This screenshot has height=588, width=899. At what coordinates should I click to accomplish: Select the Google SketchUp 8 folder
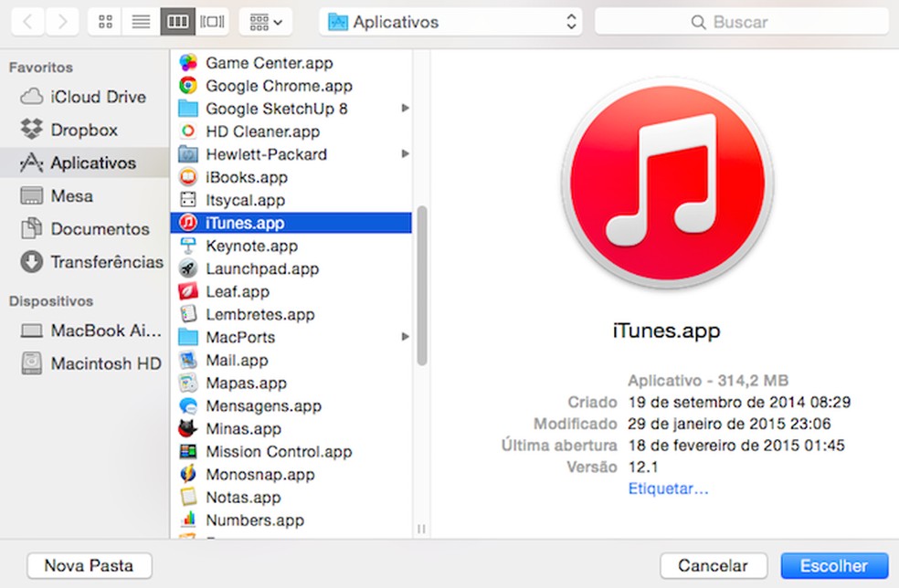[291, 109]
